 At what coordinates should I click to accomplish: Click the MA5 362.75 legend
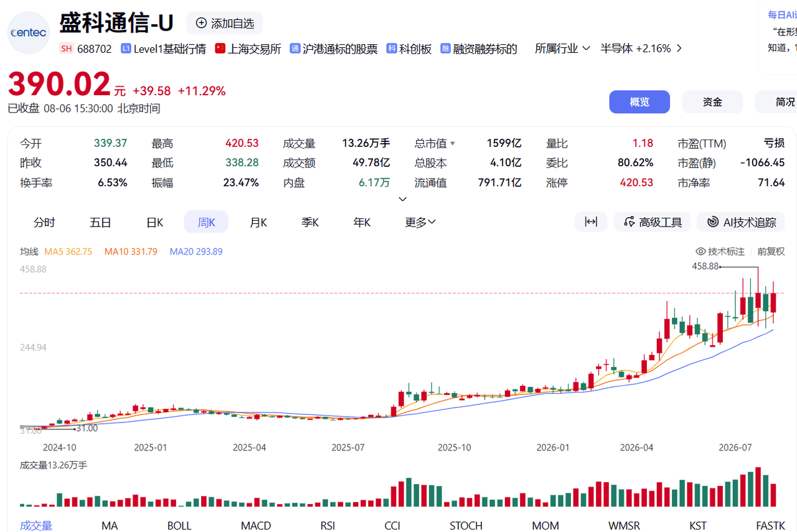(68, 251)
